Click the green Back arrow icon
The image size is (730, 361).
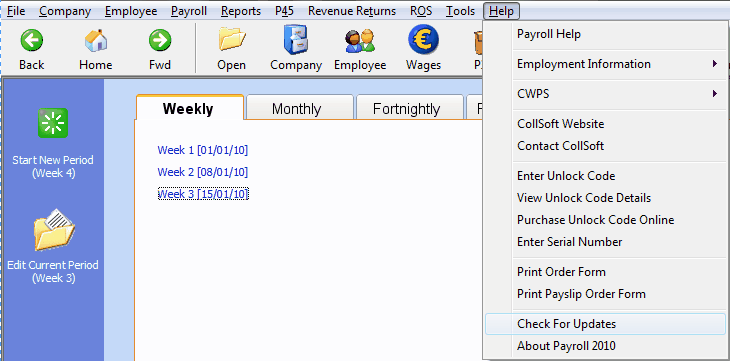32,41
